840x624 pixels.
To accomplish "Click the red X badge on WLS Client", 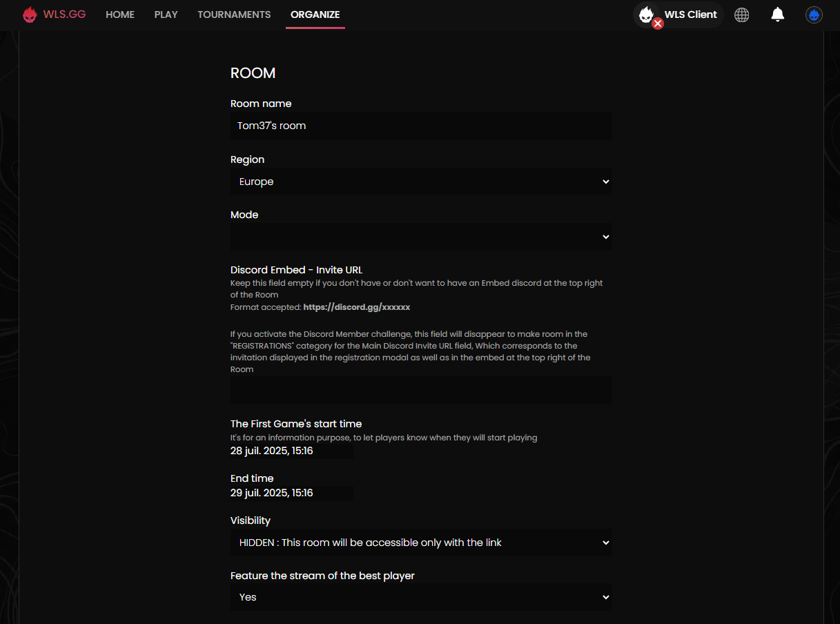I will pos(657,23).
